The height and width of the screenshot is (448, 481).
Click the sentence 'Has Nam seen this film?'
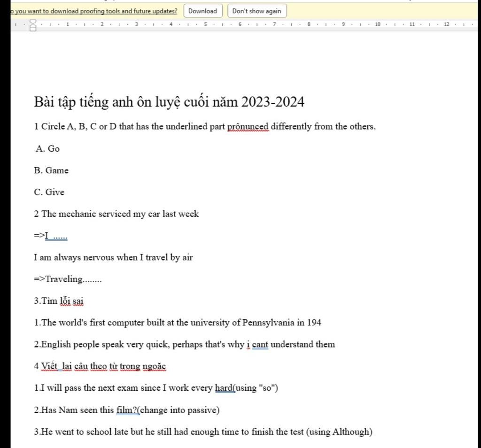point(127,410)
